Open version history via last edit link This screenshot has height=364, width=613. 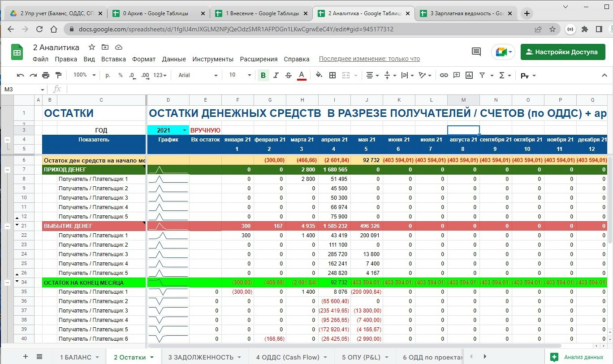click(369, 59)
